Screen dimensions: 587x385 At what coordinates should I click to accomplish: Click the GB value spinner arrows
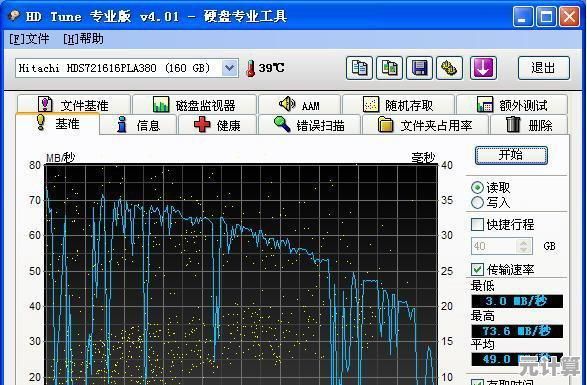point(524,246)
